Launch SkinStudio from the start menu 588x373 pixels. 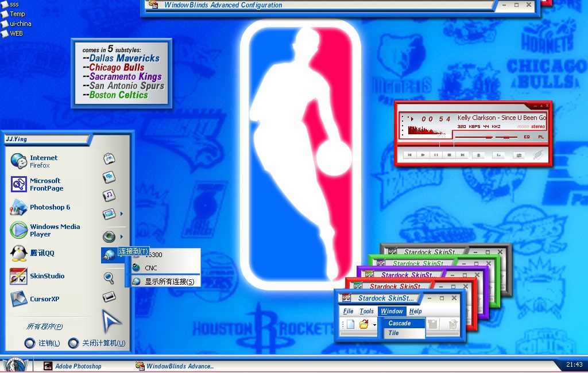click(x=37, y=276)
